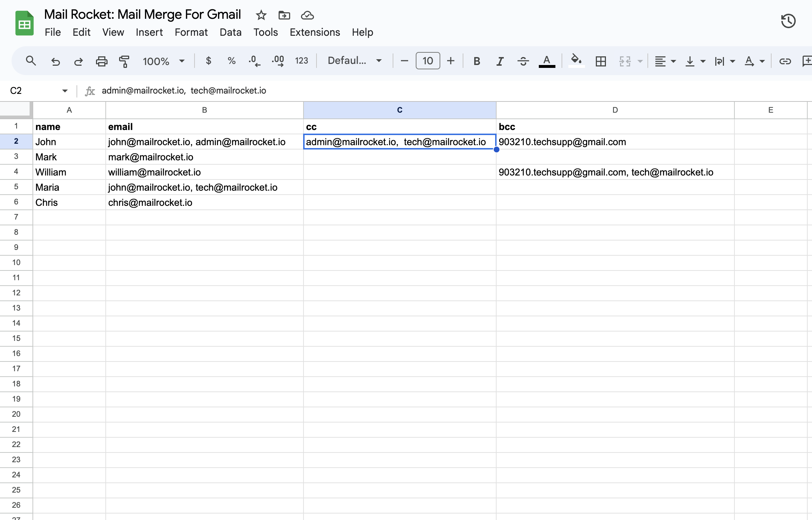Open the cell name box dropdown arrow
The width and height of the screenshot is (812, 520).
tap(65, 91)
